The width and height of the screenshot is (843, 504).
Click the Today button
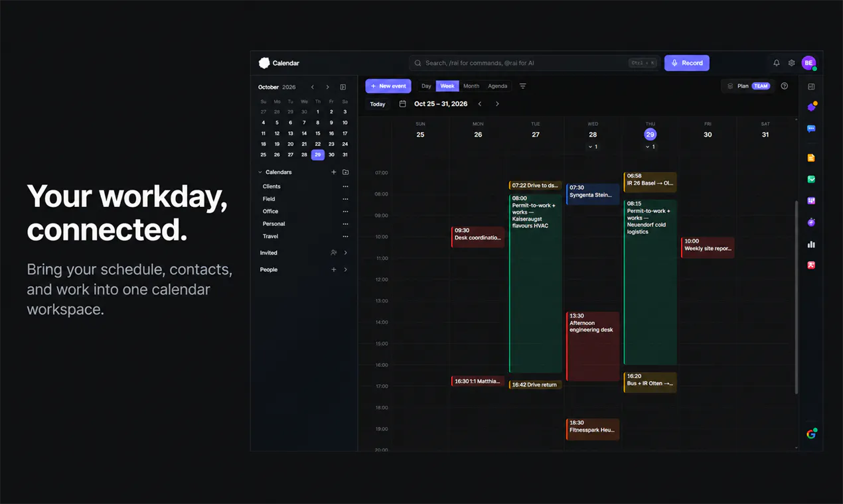(x=378, y=104)
